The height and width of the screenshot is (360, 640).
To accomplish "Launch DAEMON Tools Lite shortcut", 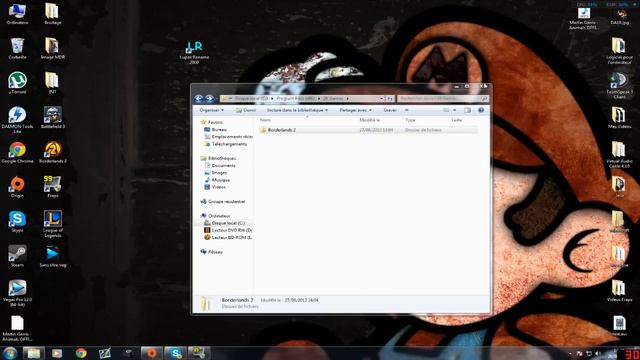I will click(17, 120).
